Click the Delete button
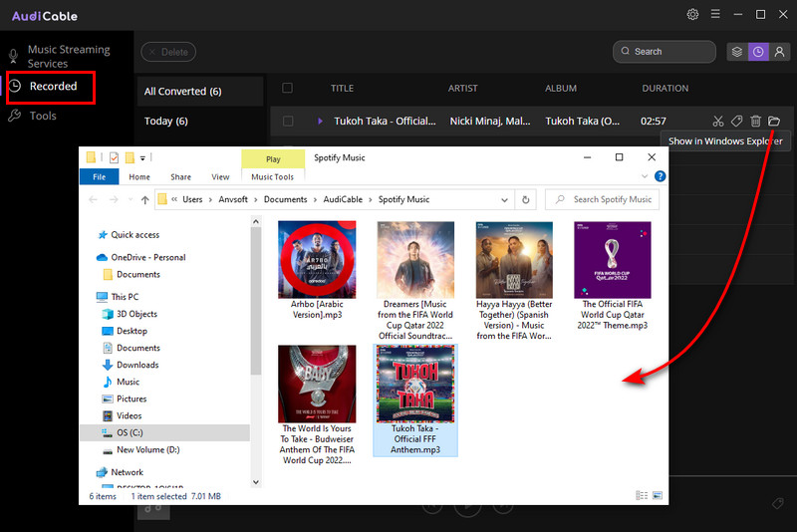The image size is (797, 532). click(168, 52)
